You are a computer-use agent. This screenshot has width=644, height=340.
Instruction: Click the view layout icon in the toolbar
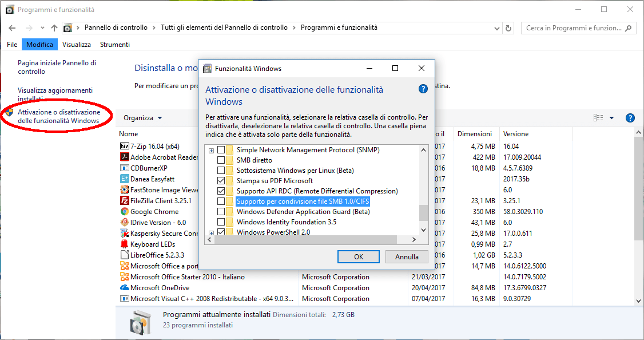[598, 118]
